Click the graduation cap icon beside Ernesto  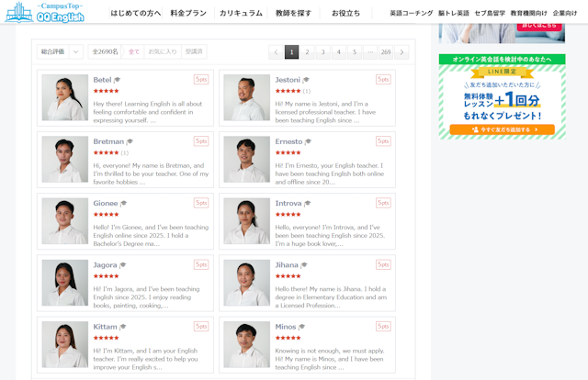[x=308, y=141]
